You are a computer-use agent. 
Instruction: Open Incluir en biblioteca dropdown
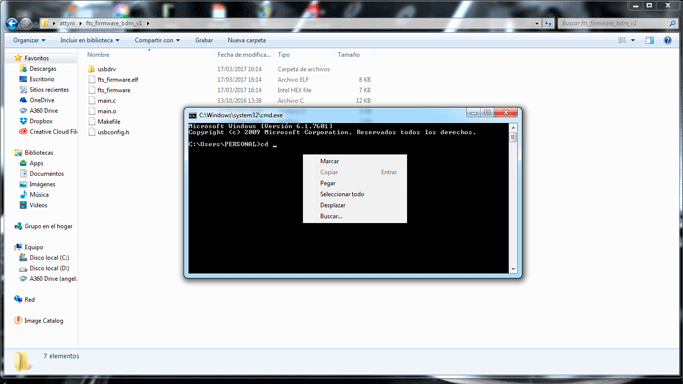90,40
